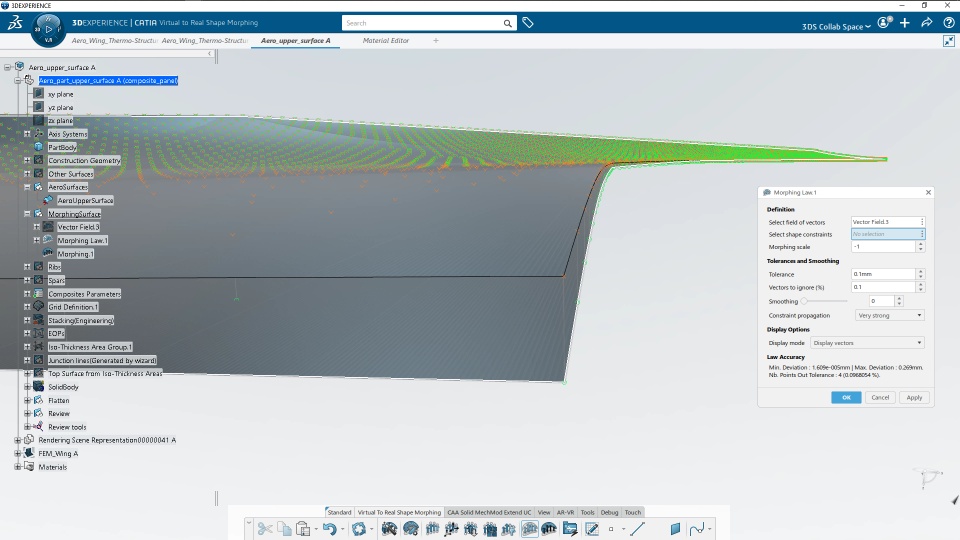Select the line tool icon in toolbar
The height and width of the screenshot is (540, 960).
click(637, 528)
